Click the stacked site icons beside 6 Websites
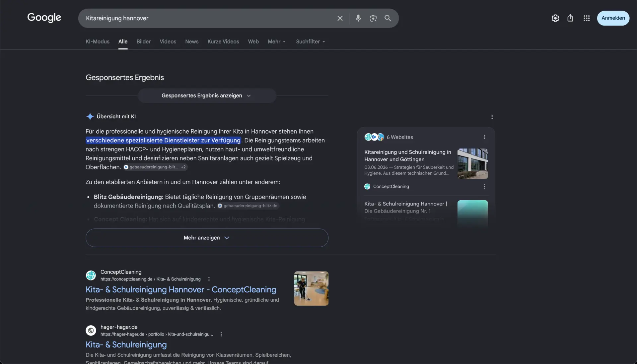Image resolution: width=637 pixels, height=364 pixels. (374, 137)
